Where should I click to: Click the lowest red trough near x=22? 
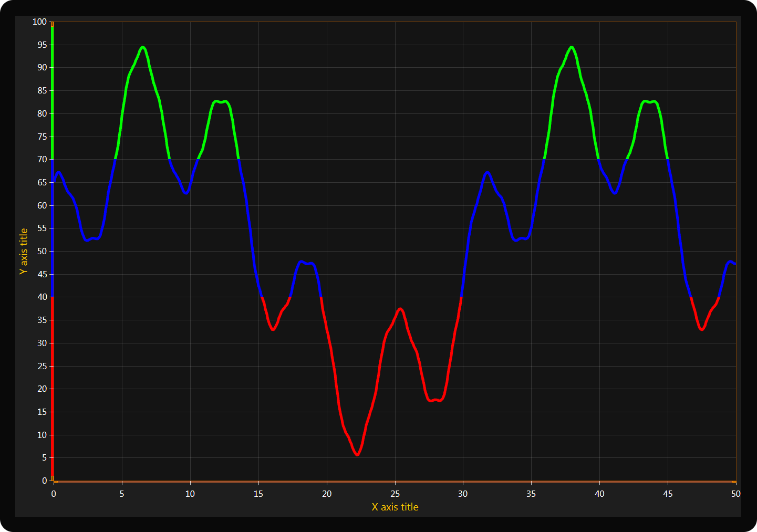[357, 454]
